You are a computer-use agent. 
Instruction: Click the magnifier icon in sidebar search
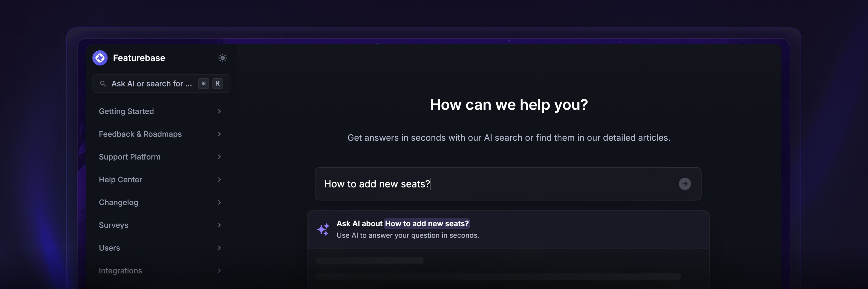(103, 83)
